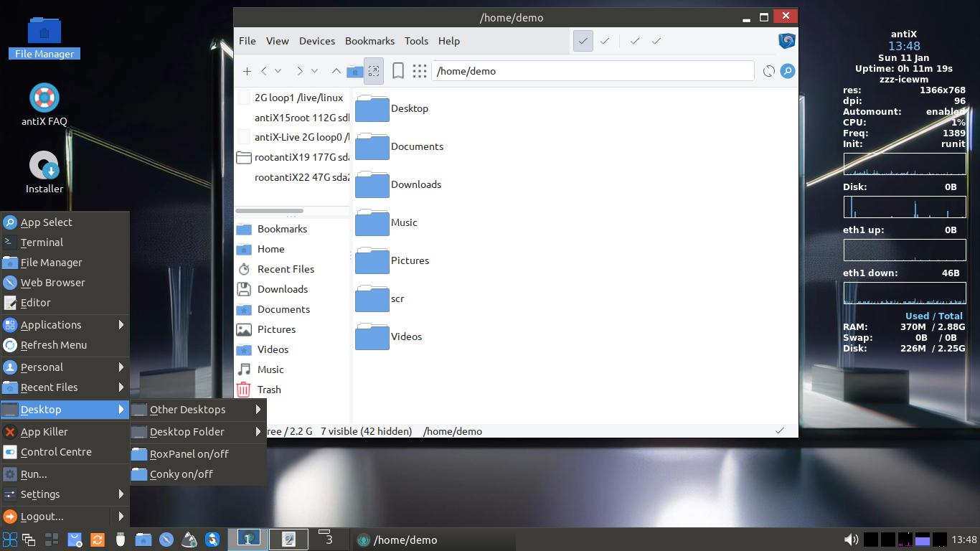This screenshot has height=551, width=980.
Task: Go up to the parent directory
Action: pyautogui.click(x=336, y=71)
